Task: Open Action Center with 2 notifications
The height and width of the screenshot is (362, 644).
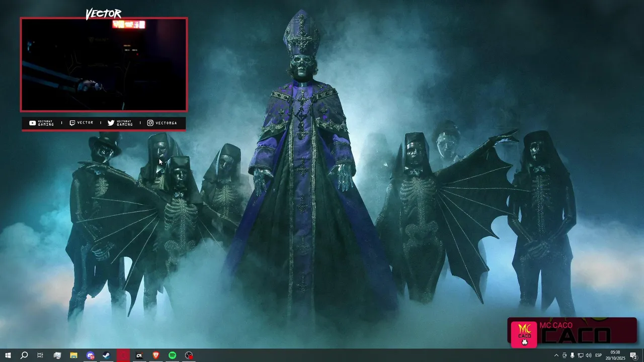Action: click(x=633, y=355)
